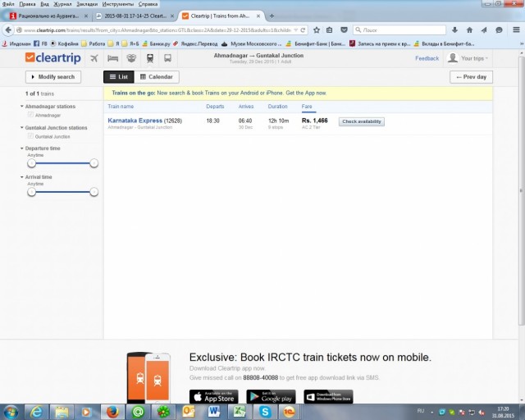Viewport: 525px width, 420px height.
Task: Click the Cleartrip logo
Action: 52,58
